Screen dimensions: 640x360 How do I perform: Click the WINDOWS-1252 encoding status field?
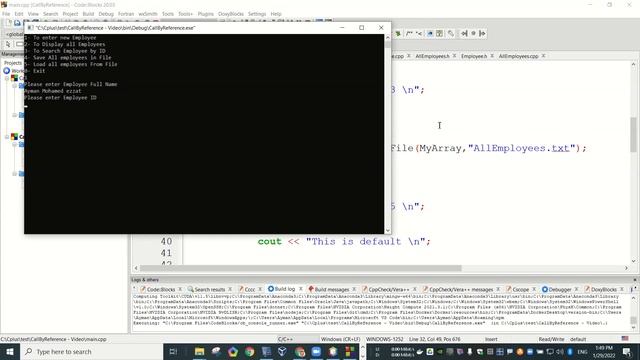[x=384, y=339]
